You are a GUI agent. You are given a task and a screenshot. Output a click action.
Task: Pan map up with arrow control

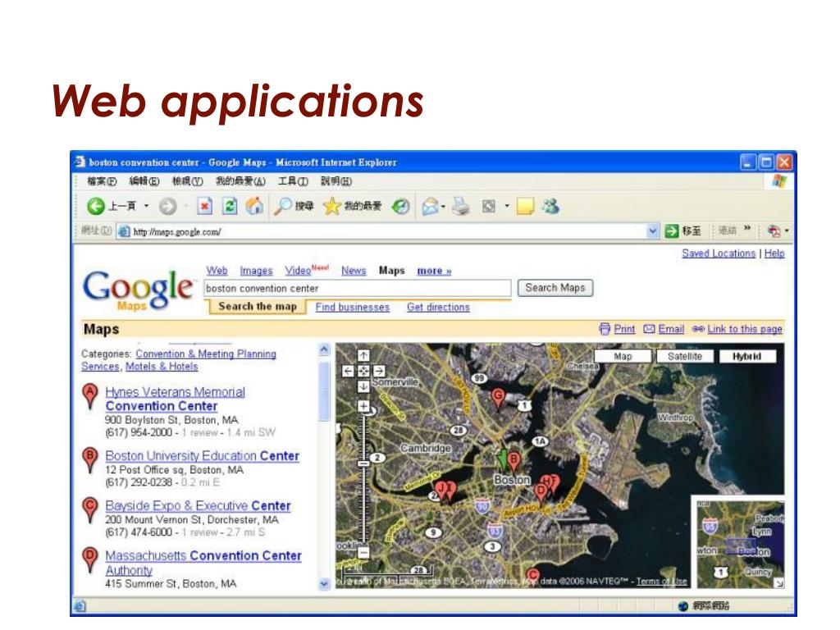pyautogui.click(x=363, y=356)
